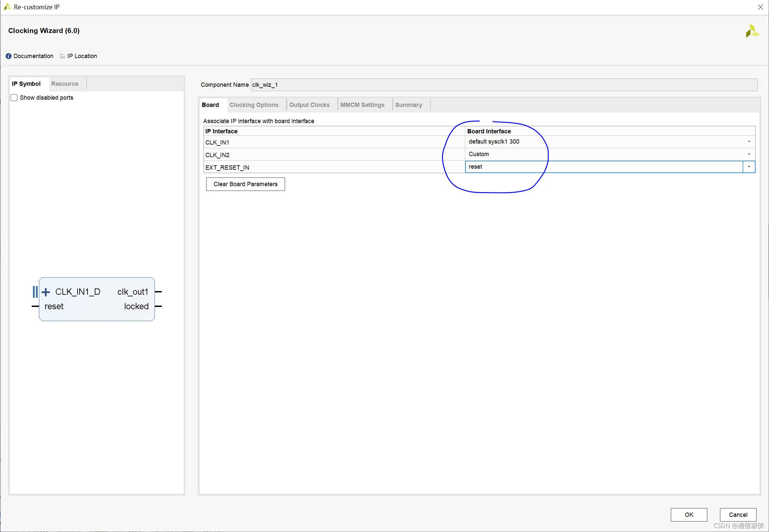The height and width of the screenshot is (532, 769).
Task: Enable Show disabled ports checkbox
Action: (x=14, y=98)
